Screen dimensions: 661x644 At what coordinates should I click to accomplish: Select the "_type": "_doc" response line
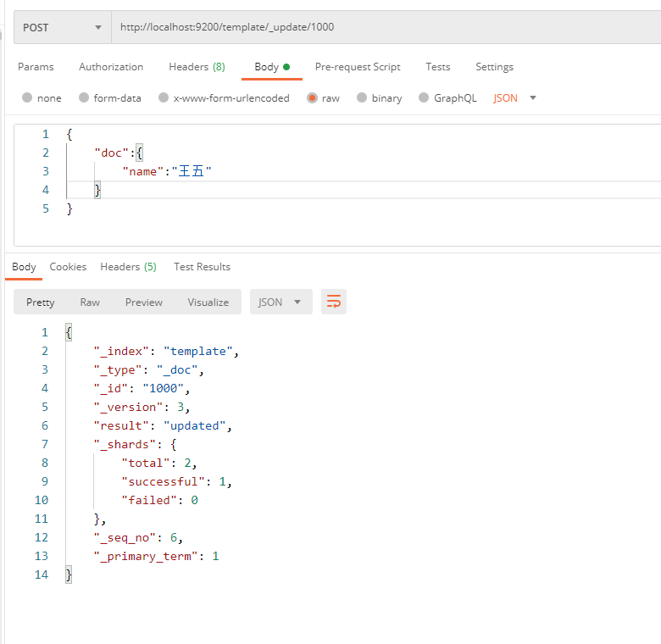pos(149,369)
